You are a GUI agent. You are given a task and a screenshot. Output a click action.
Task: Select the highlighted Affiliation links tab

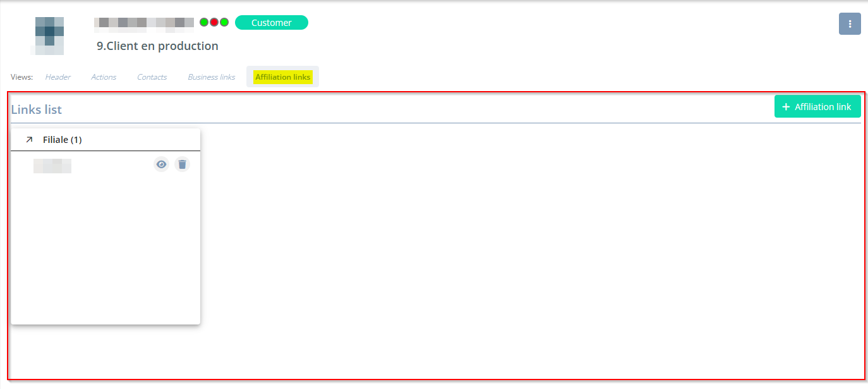282,77
